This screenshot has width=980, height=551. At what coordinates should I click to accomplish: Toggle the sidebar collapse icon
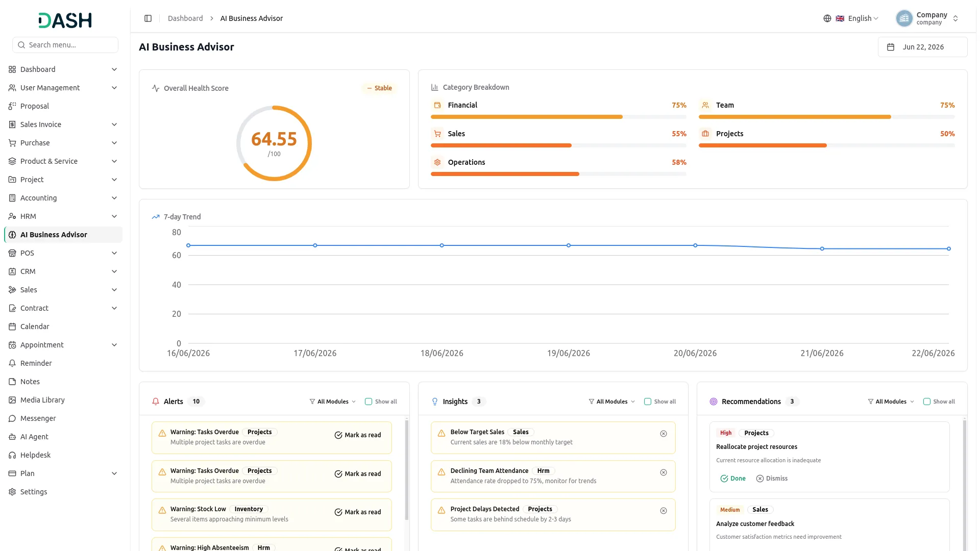click(x=148, y=18)
